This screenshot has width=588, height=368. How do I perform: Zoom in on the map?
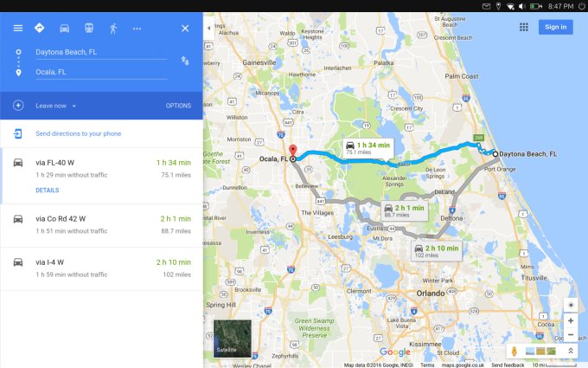point(571,320)
